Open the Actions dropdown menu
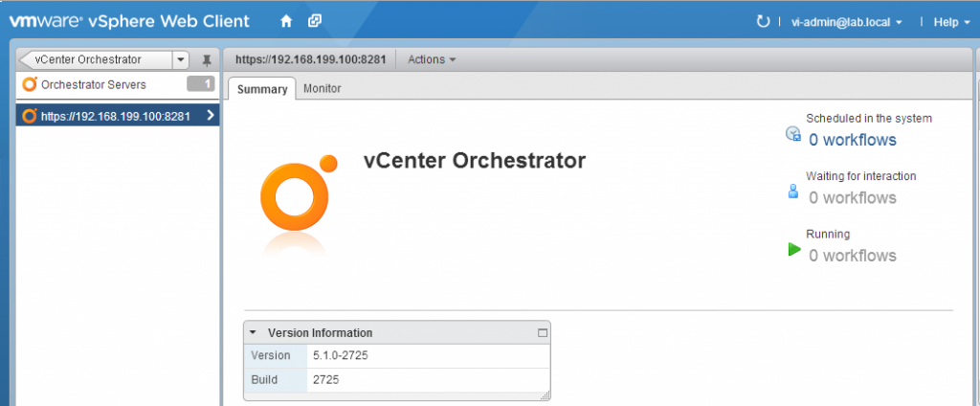Image resolution: width=980 pixels, height=406 pixels. point(432,59)
